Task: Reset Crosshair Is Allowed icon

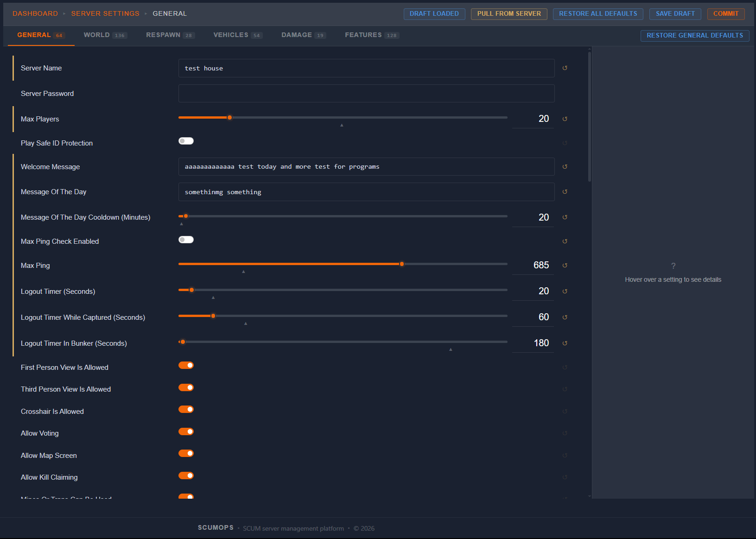Action: pos(565,412)
